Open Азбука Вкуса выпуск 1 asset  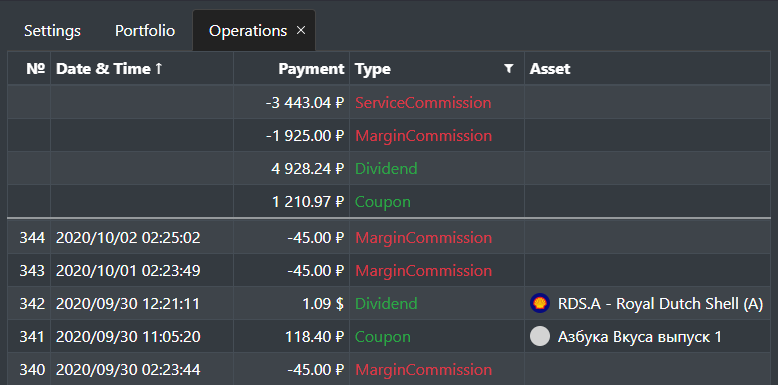[640, 337]
